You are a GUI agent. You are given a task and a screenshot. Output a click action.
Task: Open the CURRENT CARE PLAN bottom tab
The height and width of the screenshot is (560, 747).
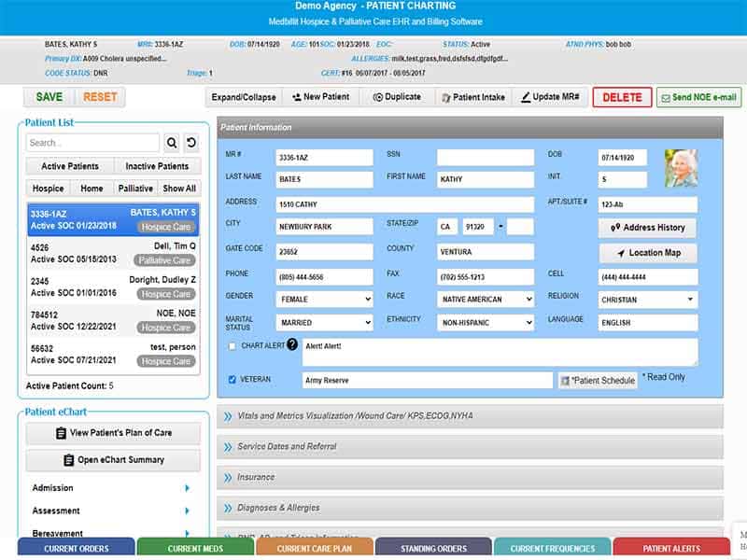tap(315, 548)
